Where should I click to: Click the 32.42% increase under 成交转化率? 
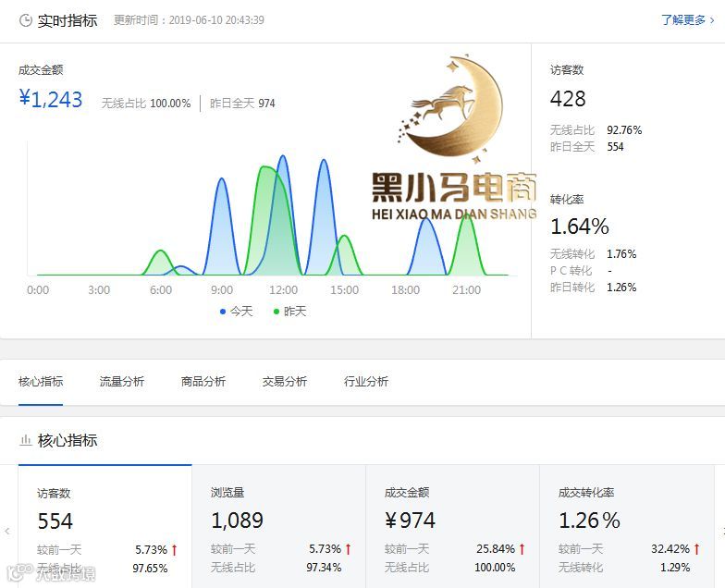click(x=675, y=549)
